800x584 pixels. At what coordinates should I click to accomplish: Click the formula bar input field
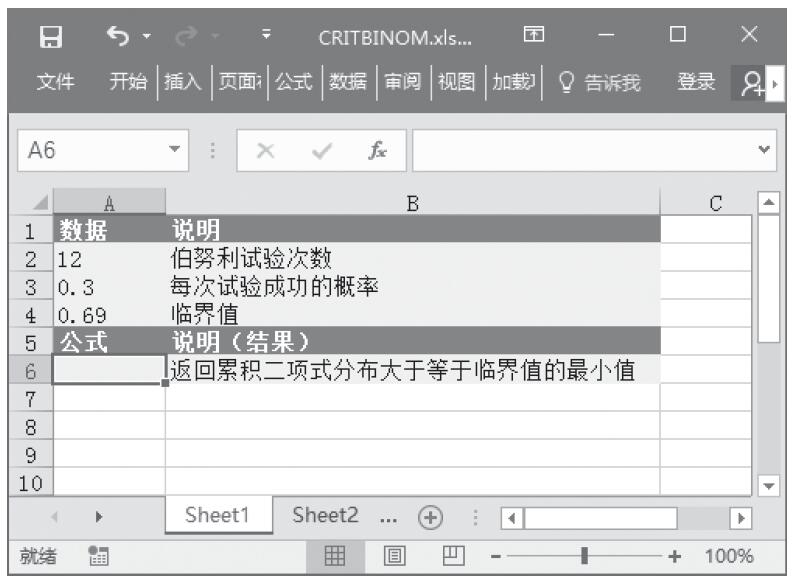coord(580,151)
